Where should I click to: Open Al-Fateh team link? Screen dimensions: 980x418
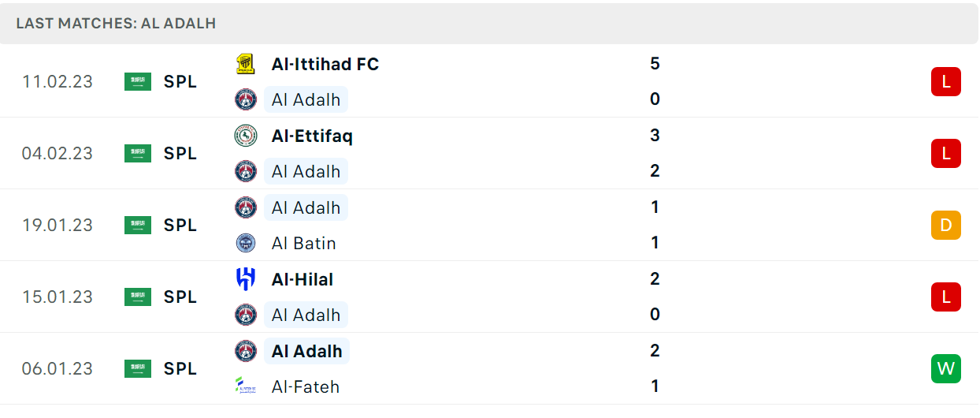306,386
